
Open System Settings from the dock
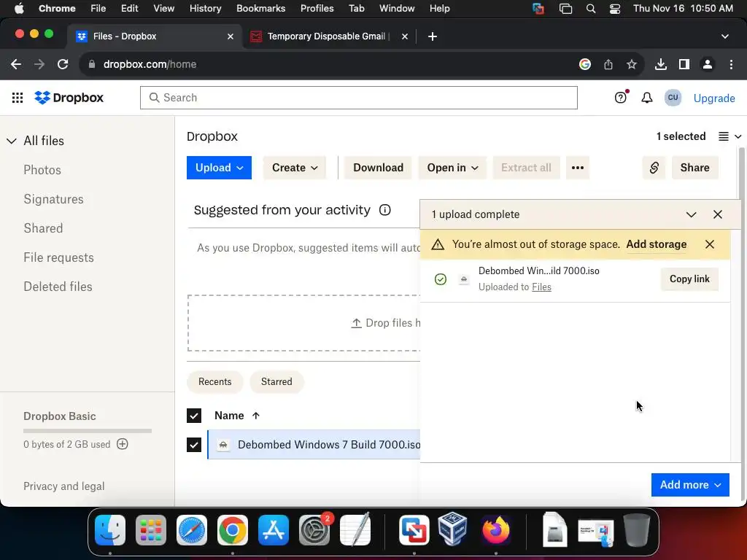(314, 530)
